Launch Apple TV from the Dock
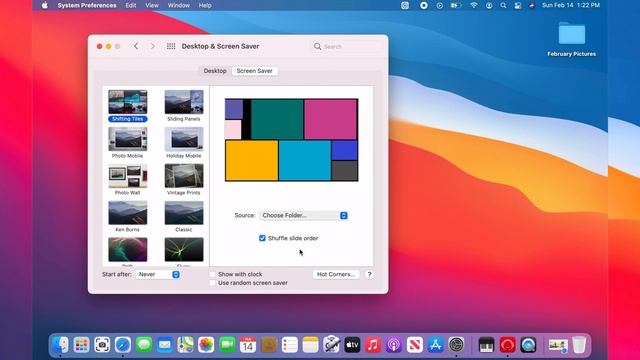Screen dimensions: 640x360 (x=352, y=345)
